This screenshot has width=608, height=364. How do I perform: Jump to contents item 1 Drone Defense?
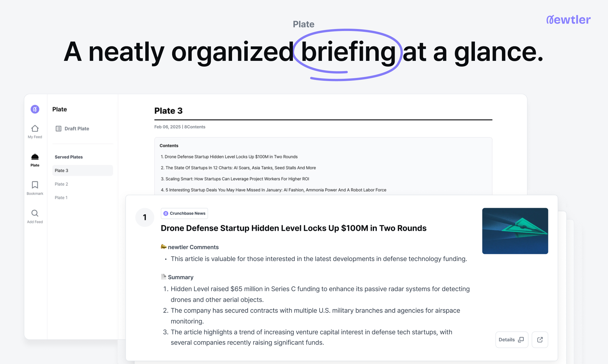tap(229, 157)
